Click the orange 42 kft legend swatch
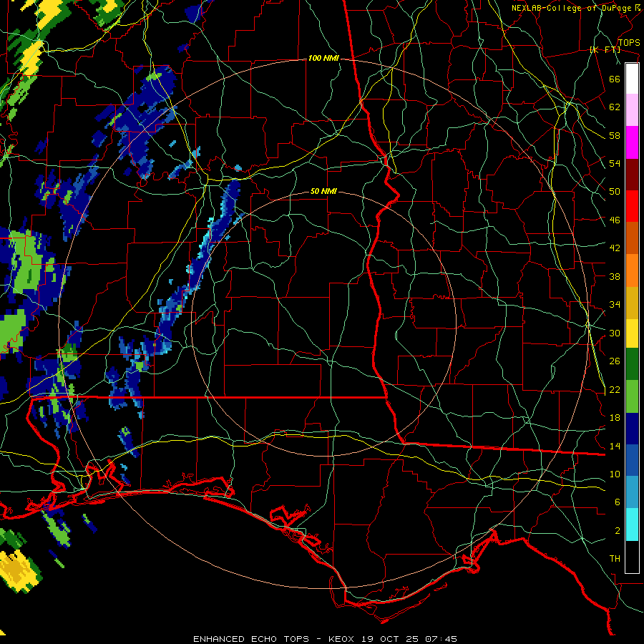The image size is (644, 644). [632, 270]
